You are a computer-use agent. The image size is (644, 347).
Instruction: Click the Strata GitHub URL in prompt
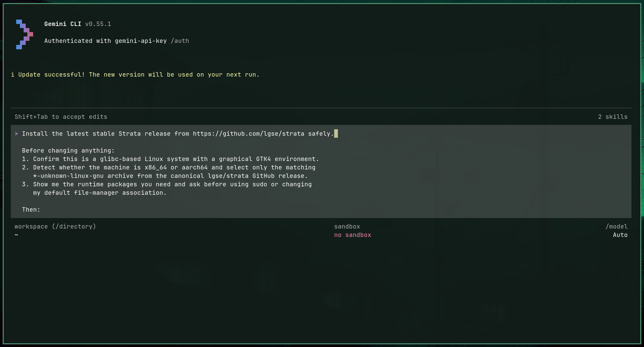pos(248,134)
